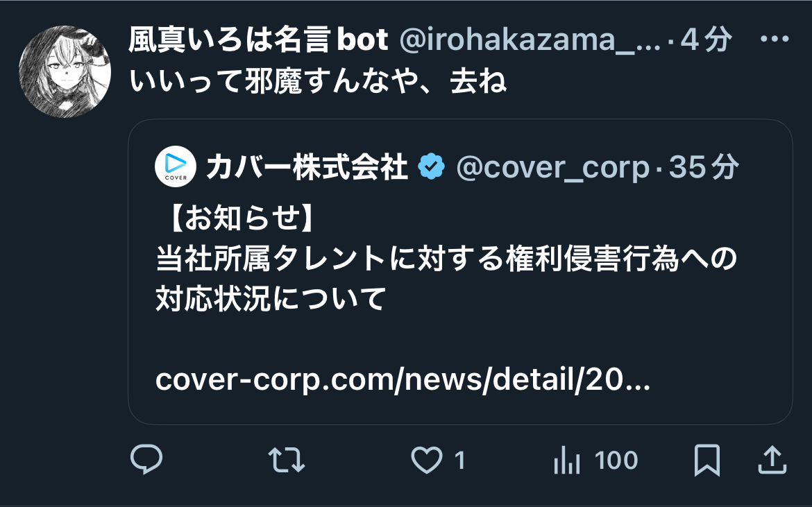Click the view count 100

click(616, 460)
